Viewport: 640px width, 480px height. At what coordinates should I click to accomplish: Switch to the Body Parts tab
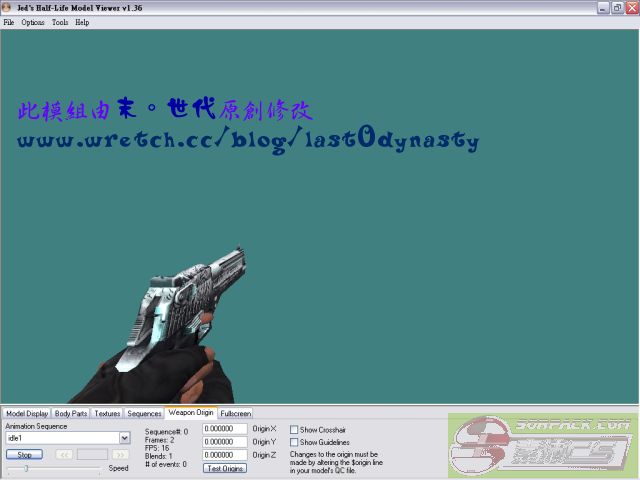(x=71, y=413)
